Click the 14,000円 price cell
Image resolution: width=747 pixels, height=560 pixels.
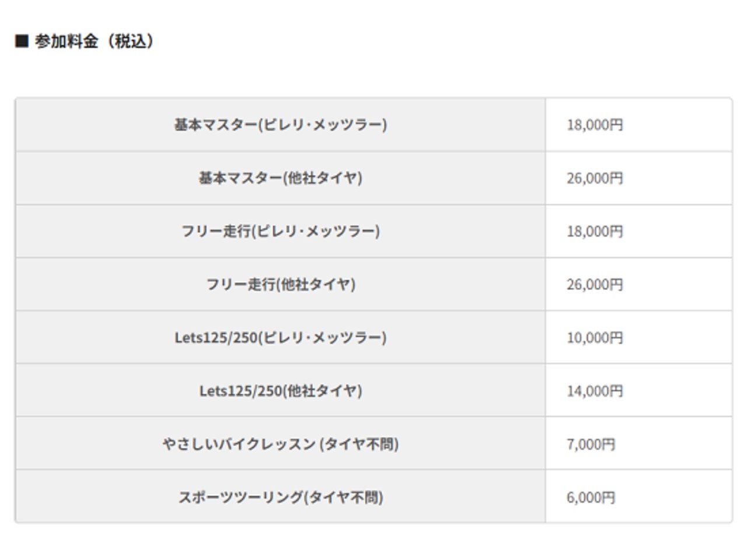[595, 390]
